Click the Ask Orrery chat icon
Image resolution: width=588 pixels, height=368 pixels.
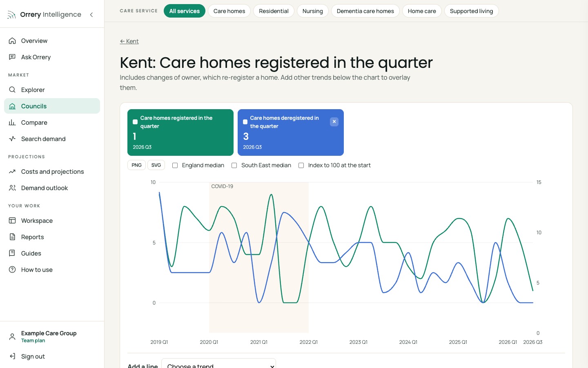tap(12, 57)
